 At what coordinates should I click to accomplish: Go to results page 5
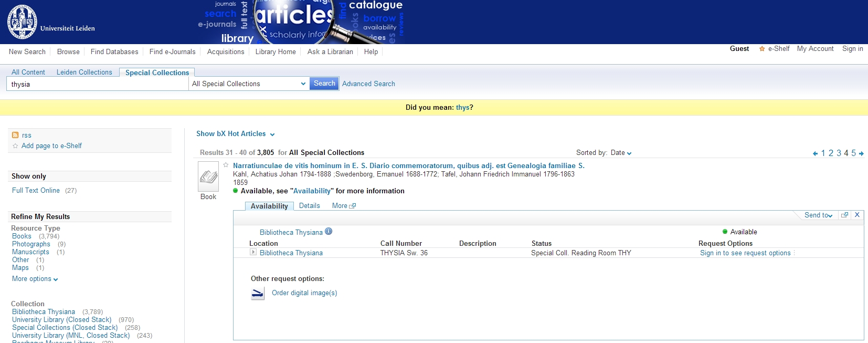[853, 153]
